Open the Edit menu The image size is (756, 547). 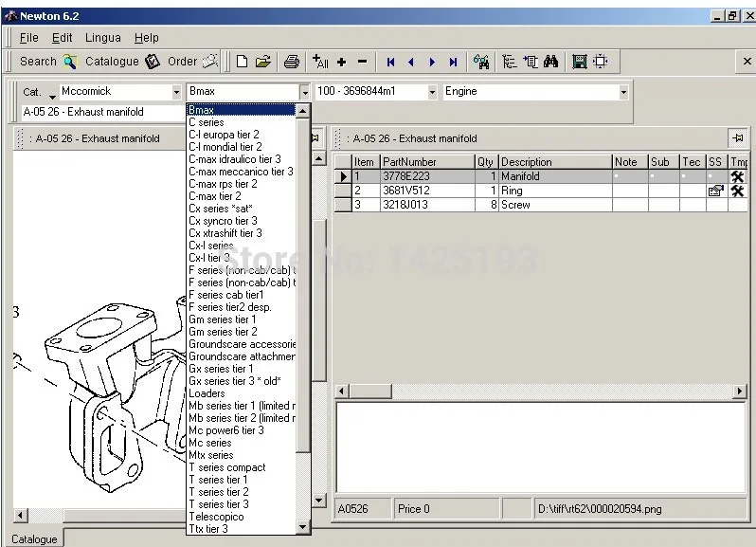62,38
